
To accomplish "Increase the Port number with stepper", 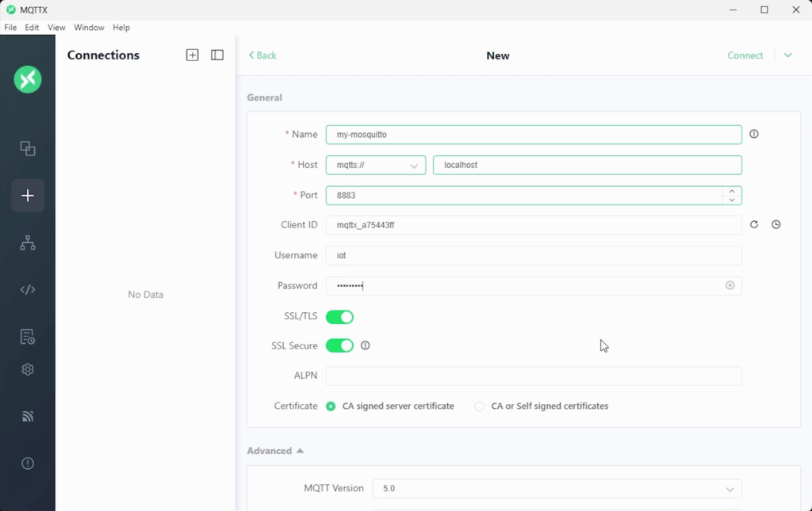I will (x=732, y=191).
